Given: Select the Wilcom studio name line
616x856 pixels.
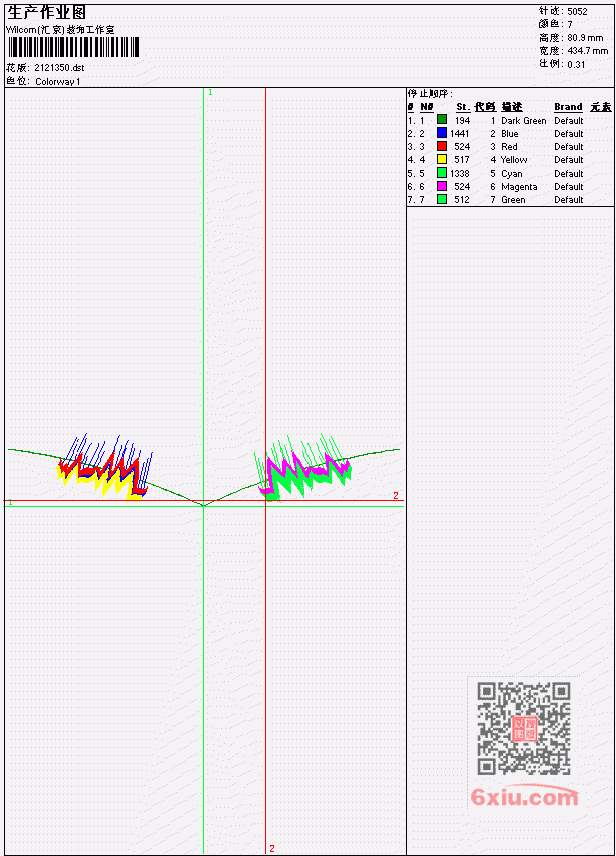Looking at the screenshot, I should click(60, 30).
